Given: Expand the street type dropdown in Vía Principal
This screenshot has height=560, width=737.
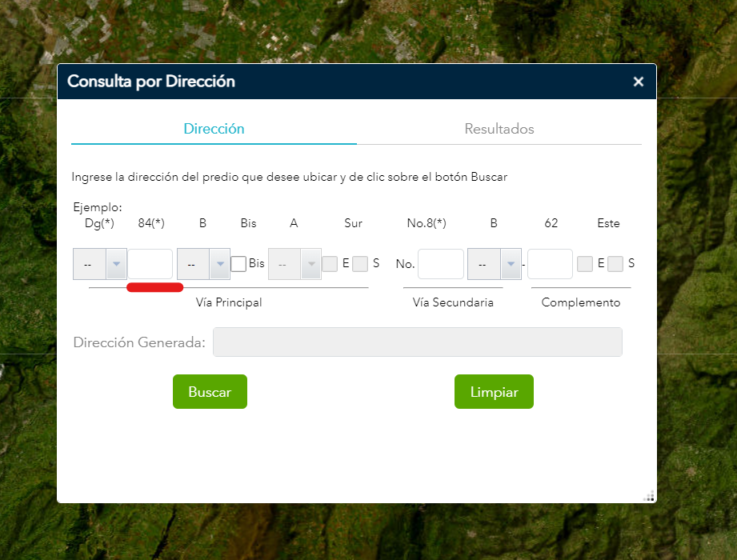Looking at the screenshot, I should (x=100, y=264).
